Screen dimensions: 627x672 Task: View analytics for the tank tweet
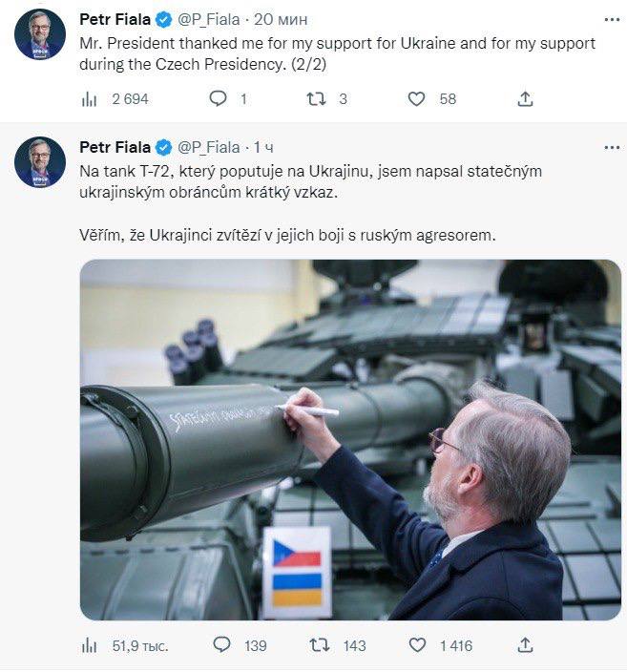click(x=91, y=645)
